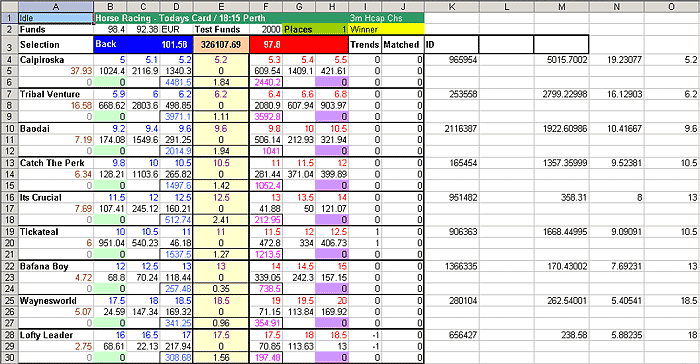700x364 pixels.
Task: Click the Matched column header cell
Action: [402, 45]
